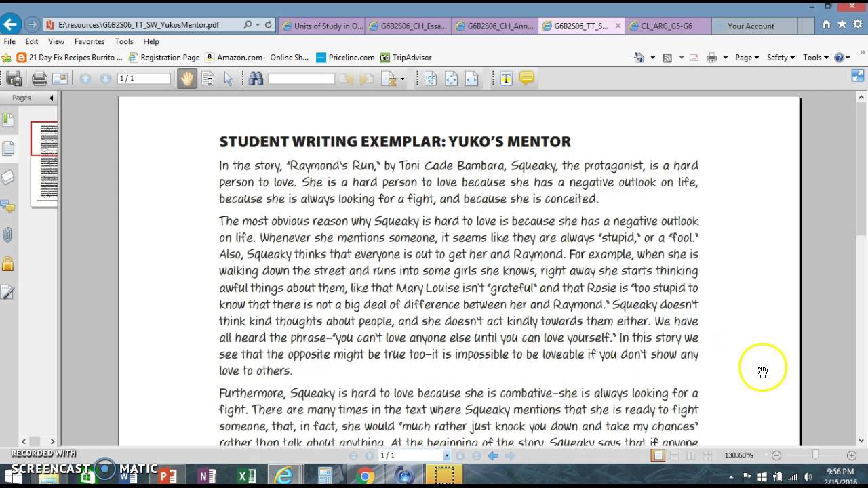The height and width of the screenshot is (488, 868).
Task: Open the Comments panel in left sidebar
Action: 8,206
